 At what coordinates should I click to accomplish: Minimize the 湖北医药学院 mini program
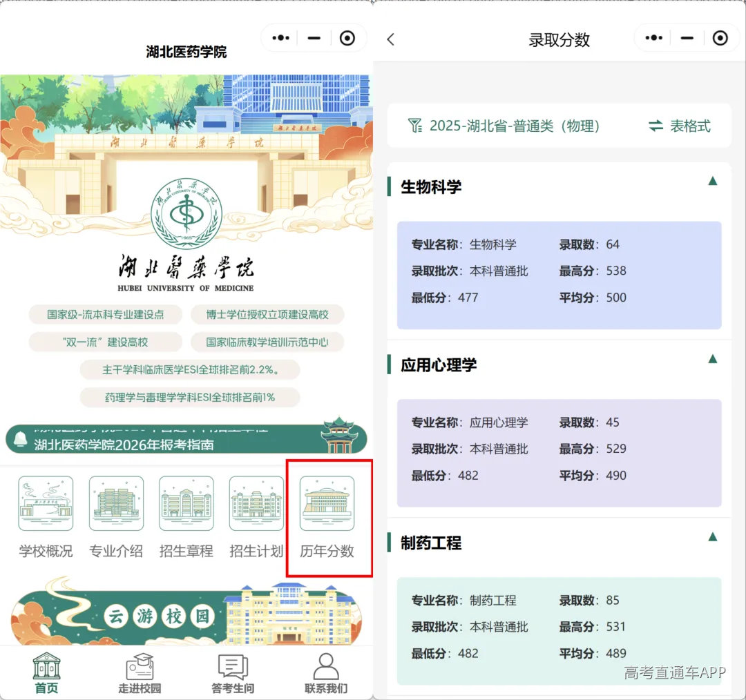314,38
